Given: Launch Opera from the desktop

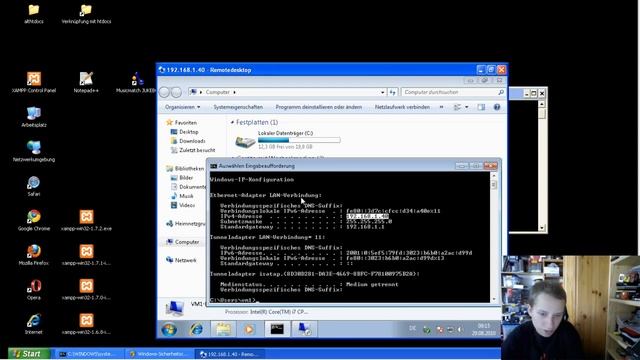Looking at the screenshot, I should 34,289.
